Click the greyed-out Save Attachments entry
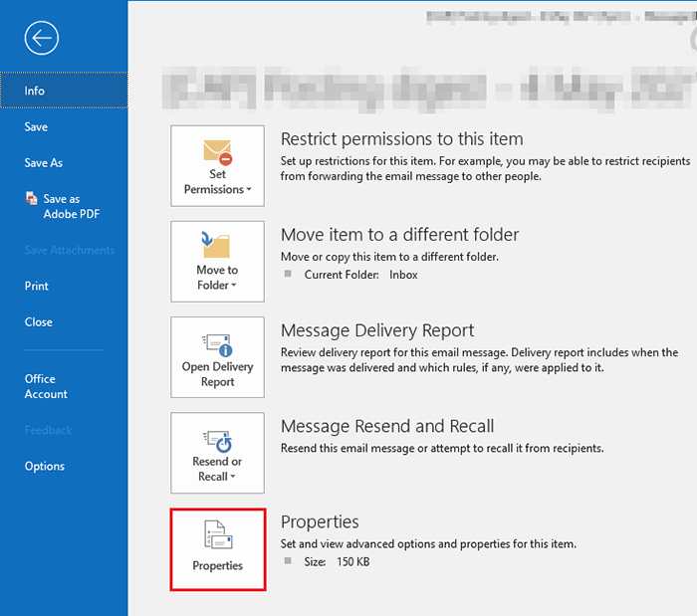 pyautogui.click(x=70, y=251)
